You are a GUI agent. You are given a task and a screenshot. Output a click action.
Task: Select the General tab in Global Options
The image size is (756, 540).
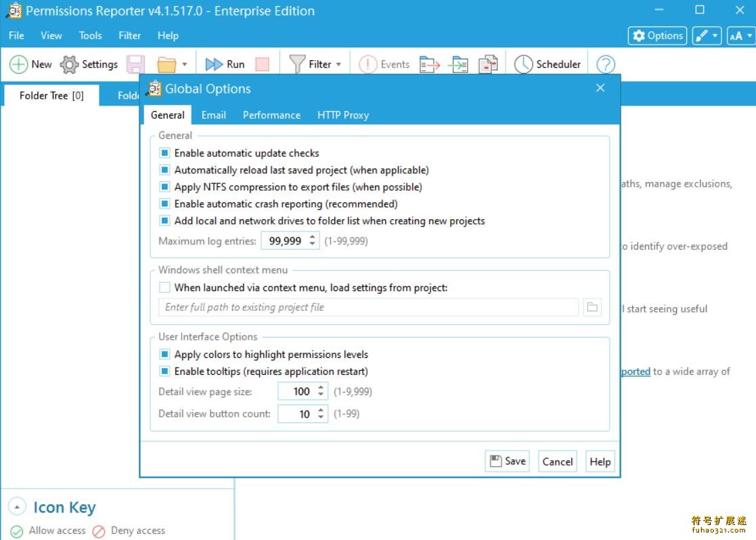(167, 115)
